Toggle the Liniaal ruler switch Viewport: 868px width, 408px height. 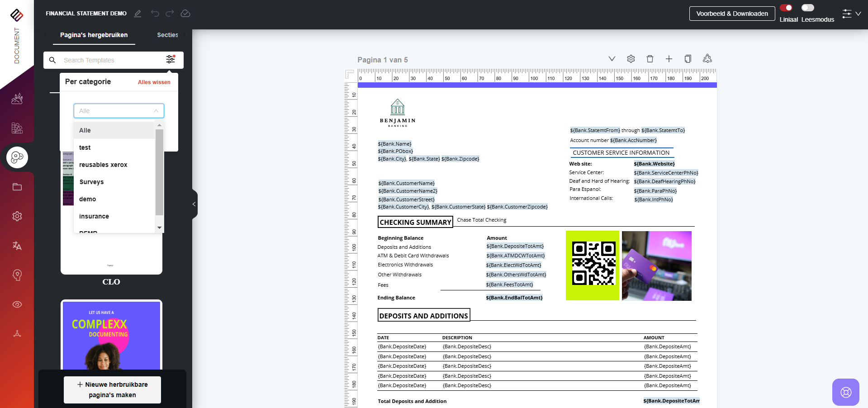786,8
